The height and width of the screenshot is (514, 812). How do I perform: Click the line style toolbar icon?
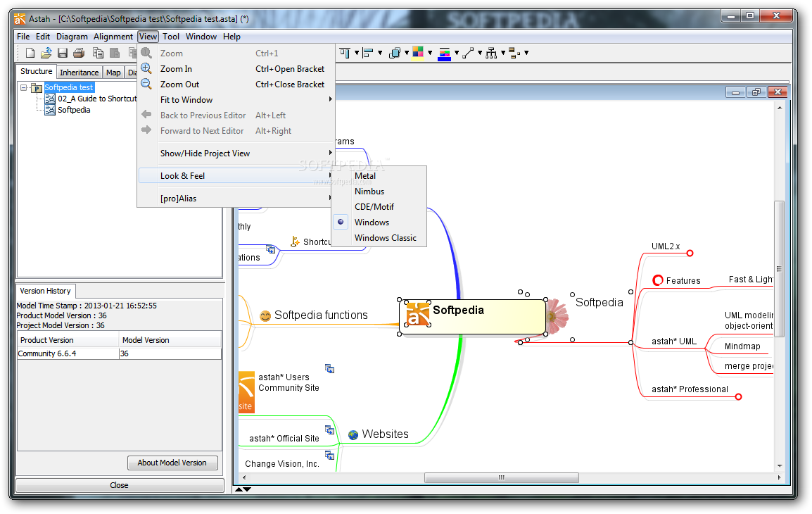[x=468, y=53]
